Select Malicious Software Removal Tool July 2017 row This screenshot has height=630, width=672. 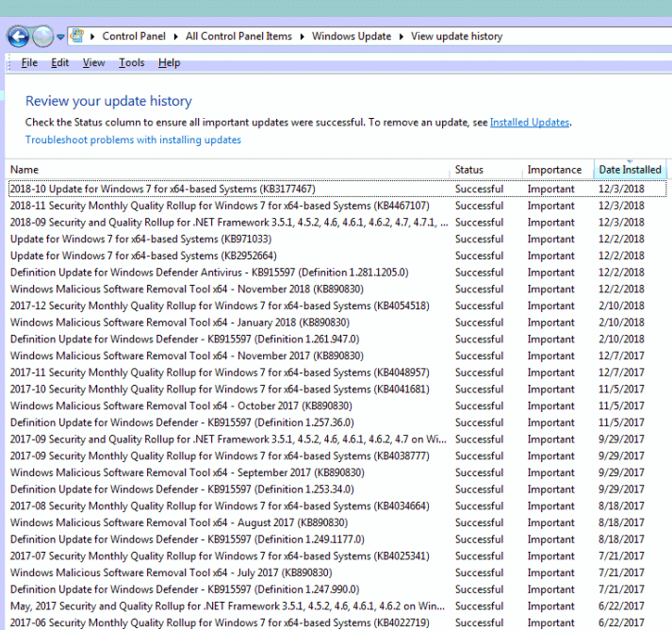336,573
